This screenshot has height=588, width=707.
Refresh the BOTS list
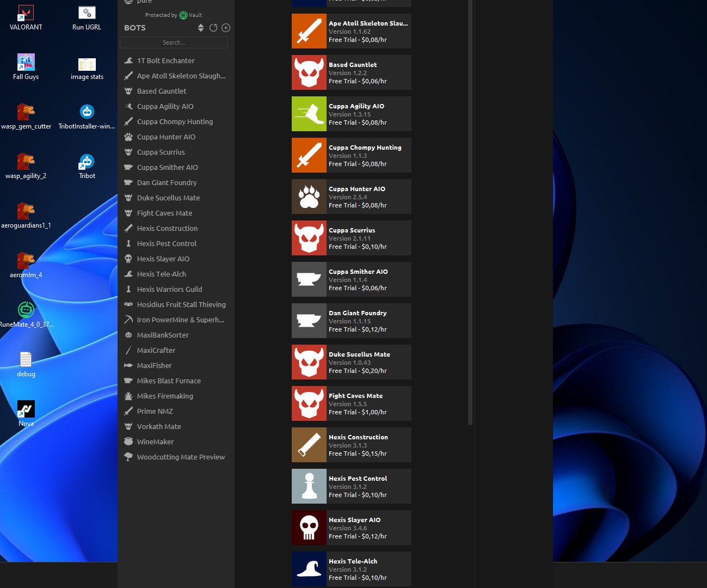(x=213, y=28)
